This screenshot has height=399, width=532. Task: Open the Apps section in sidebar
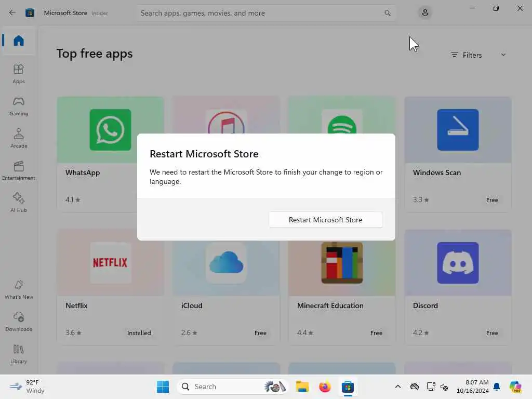(19, 74)
